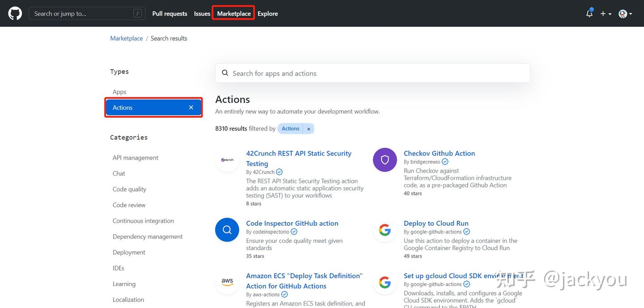The image size is (644, 308).
Task: Click the Checkov shield logo
Action: [x=385, y=160]
